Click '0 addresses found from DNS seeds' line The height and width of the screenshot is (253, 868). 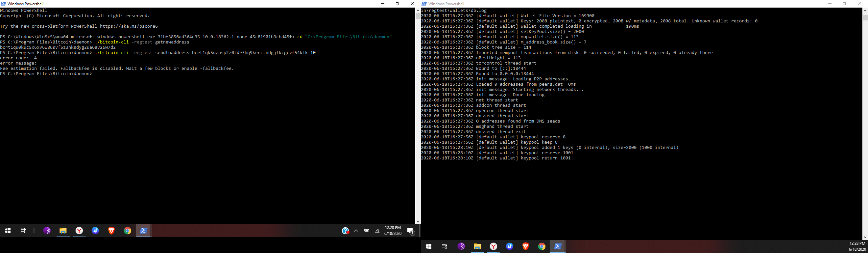(x=491, y=121)
